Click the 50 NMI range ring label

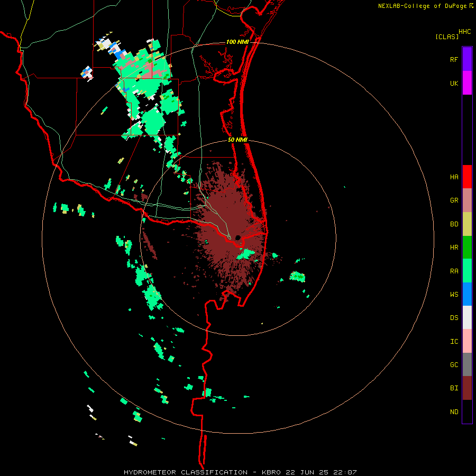tap(237, 140)
